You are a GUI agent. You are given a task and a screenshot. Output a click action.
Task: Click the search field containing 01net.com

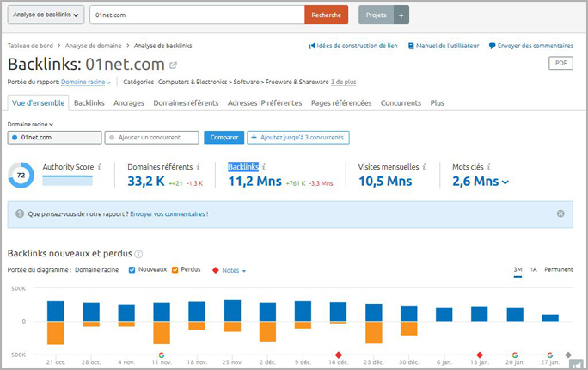(x=197, y=15)
